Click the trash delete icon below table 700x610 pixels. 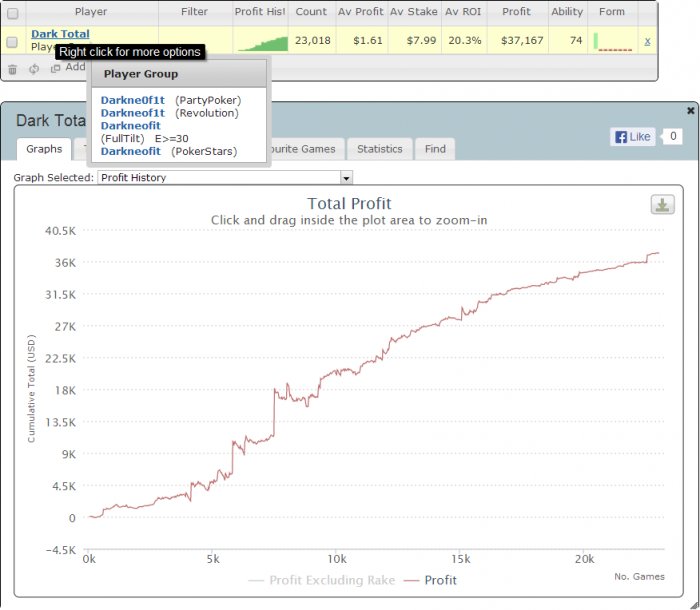tap(12, 69)
